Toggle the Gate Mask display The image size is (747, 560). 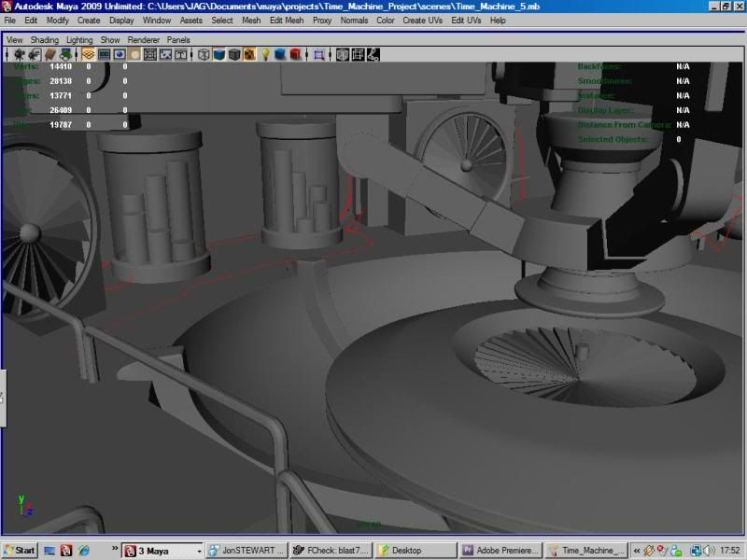(134, 55)
